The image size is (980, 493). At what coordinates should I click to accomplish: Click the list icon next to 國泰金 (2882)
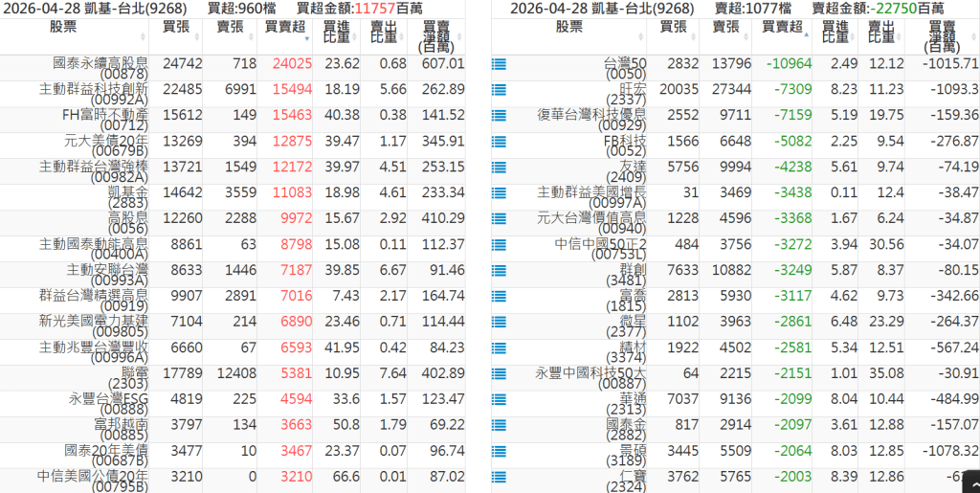499,426
